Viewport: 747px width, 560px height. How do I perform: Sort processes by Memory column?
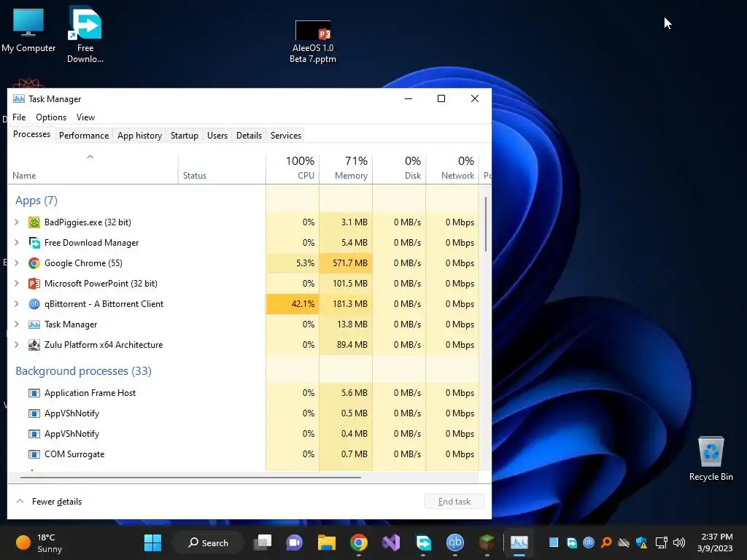[346, 168]
